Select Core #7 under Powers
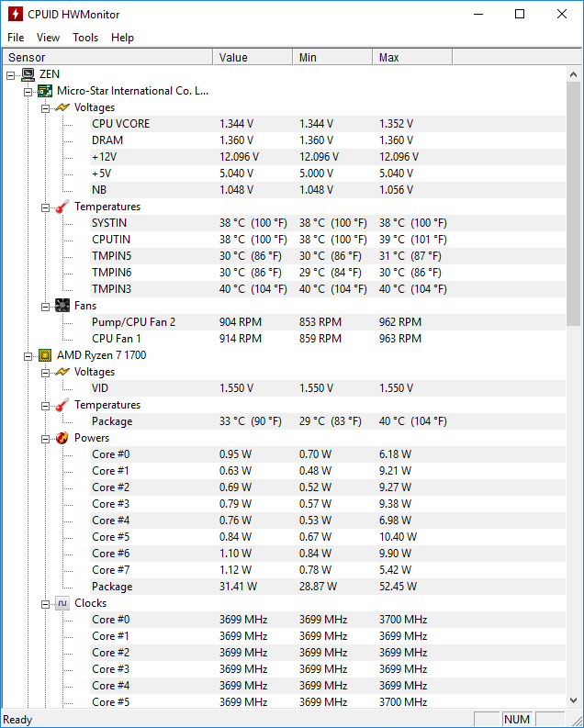Viewport: 584px width, 728px height. point(327,570)
